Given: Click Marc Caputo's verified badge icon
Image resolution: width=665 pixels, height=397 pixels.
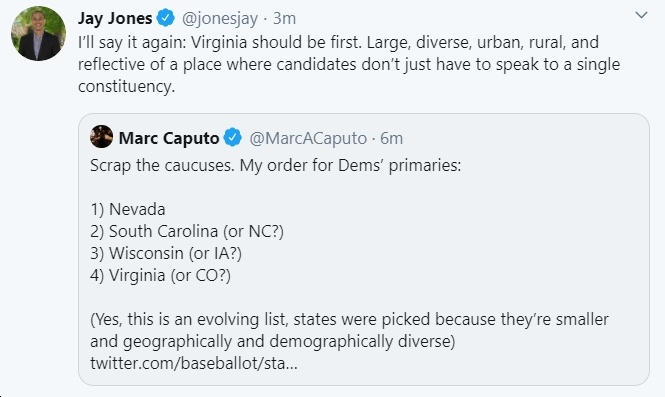Looking at the screenshot, I should 232,137.
